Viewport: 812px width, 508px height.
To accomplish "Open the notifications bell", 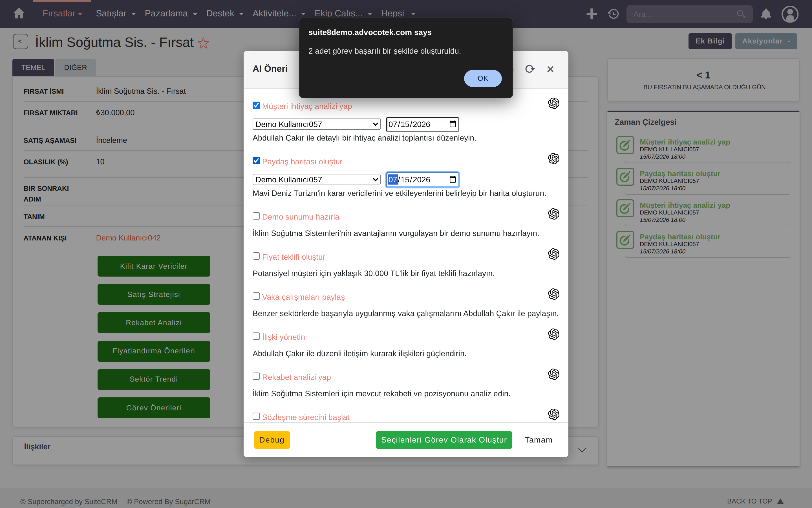I will tap(766, 14).
